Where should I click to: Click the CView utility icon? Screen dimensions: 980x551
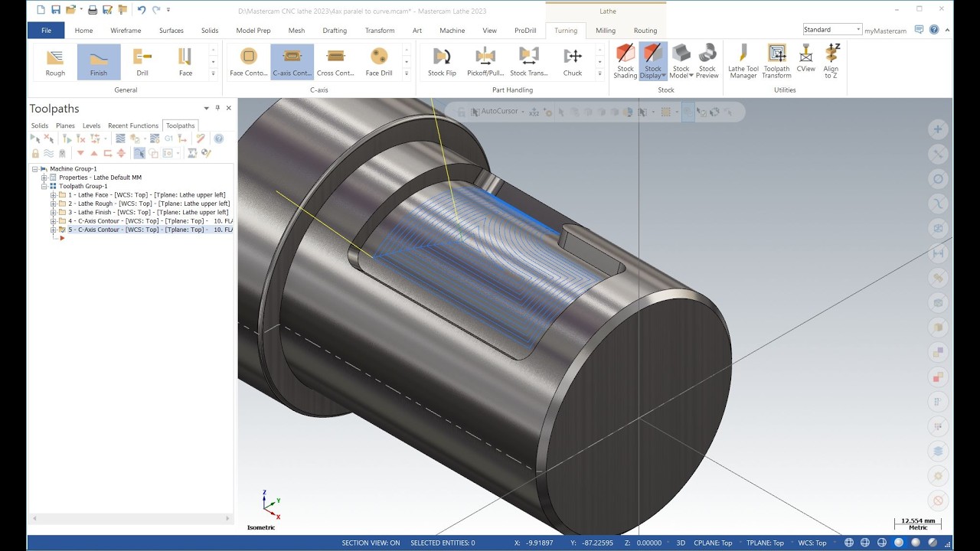click(805, 60)
